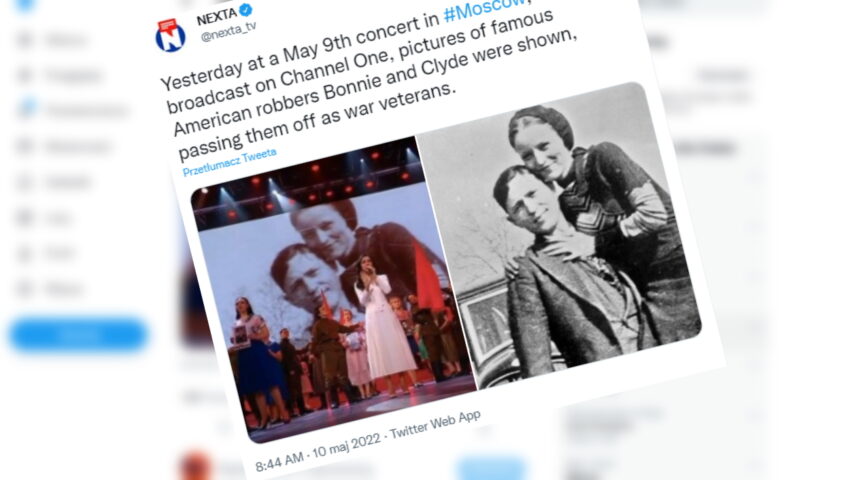Open the @nexta_tv handle link
Viewport: 850px width, 480px height.
[228, 32]
